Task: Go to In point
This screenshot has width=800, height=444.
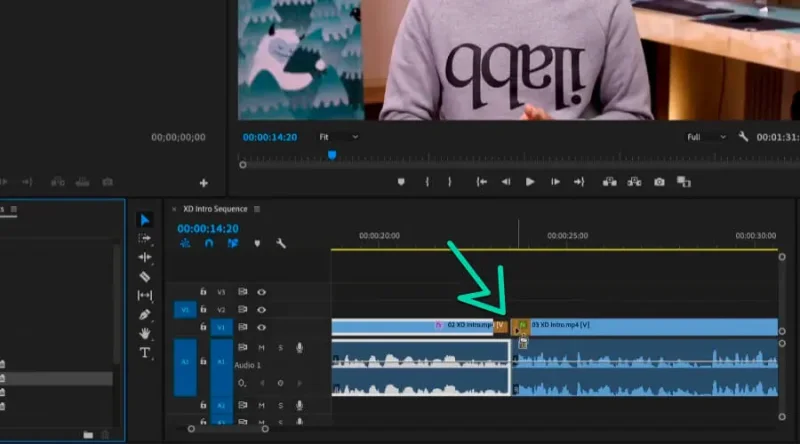Action: (481, 182)
